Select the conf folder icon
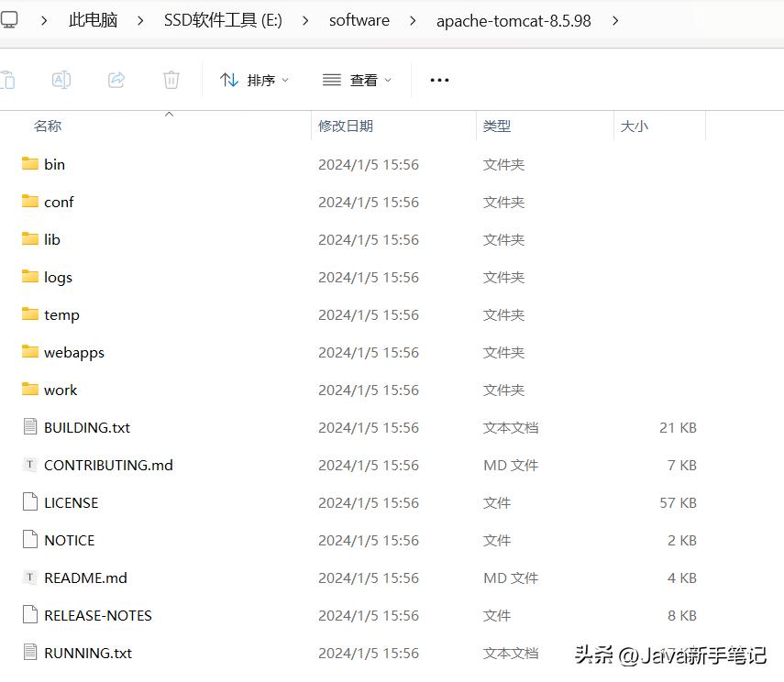The image size is (784, 682). tap(30, 201)
